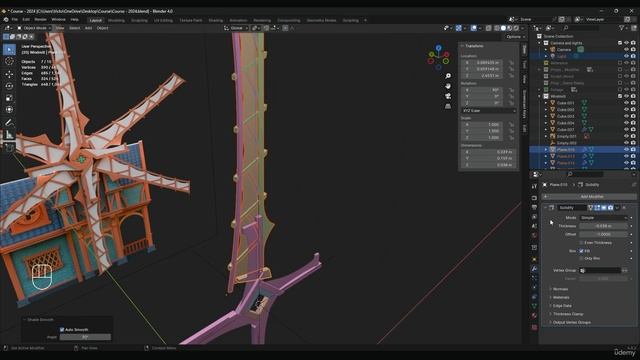Hide the Camera object with its eye icon
640x360 pixels.
(x=626, y=49)
